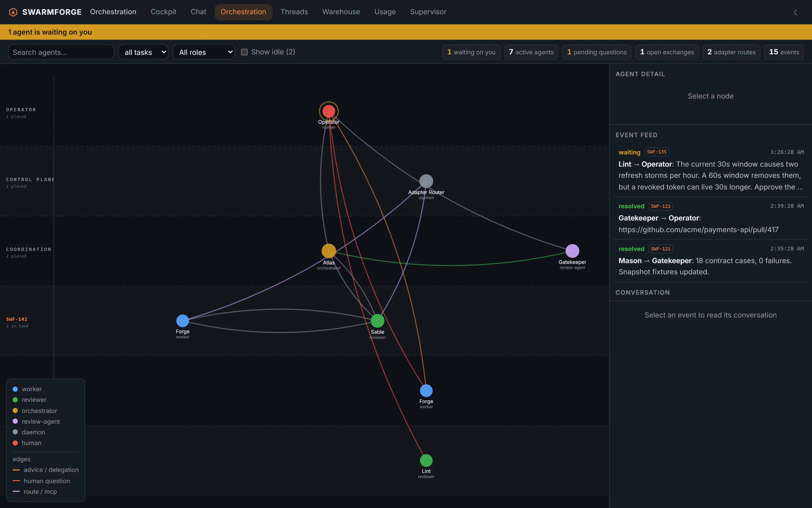This screenshot has height=508, width=812.
Task: Click the blue worker legend swatch
Action: coord(15,389)
